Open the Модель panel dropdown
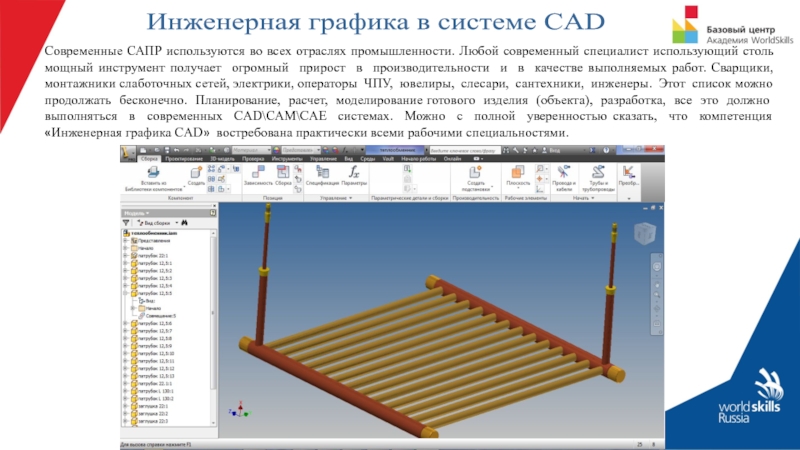 148,212
